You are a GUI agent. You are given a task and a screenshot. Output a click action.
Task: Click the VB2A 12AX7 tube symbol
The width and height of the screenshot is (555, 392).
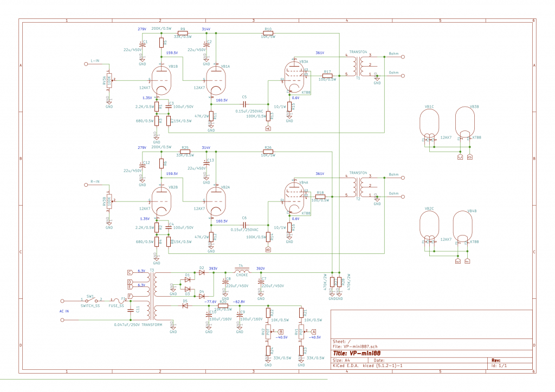click(x=216, y=200)
